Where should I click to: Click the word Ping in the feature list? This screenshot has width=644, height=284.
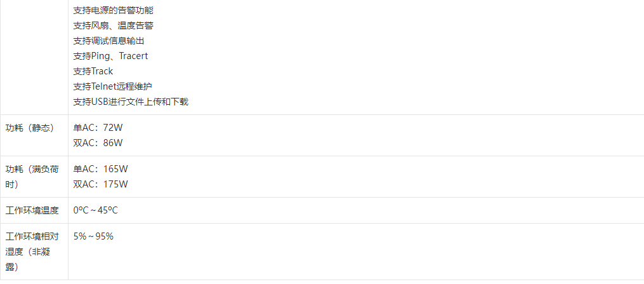click(102, 56)
